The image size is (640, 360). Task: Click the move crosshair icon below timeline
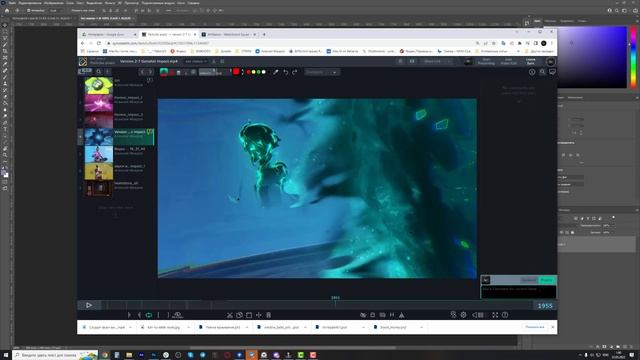[259, 315]
